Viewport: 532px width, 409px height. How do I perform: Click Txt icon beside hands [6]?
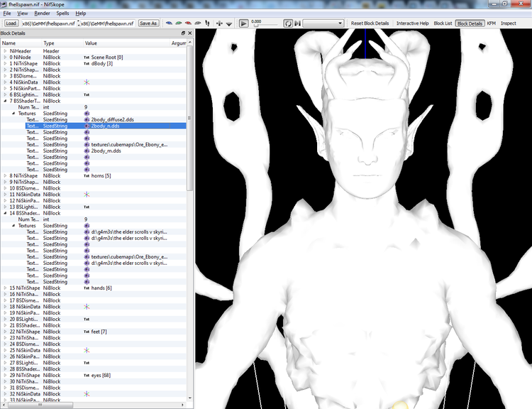tap(87, 288)
